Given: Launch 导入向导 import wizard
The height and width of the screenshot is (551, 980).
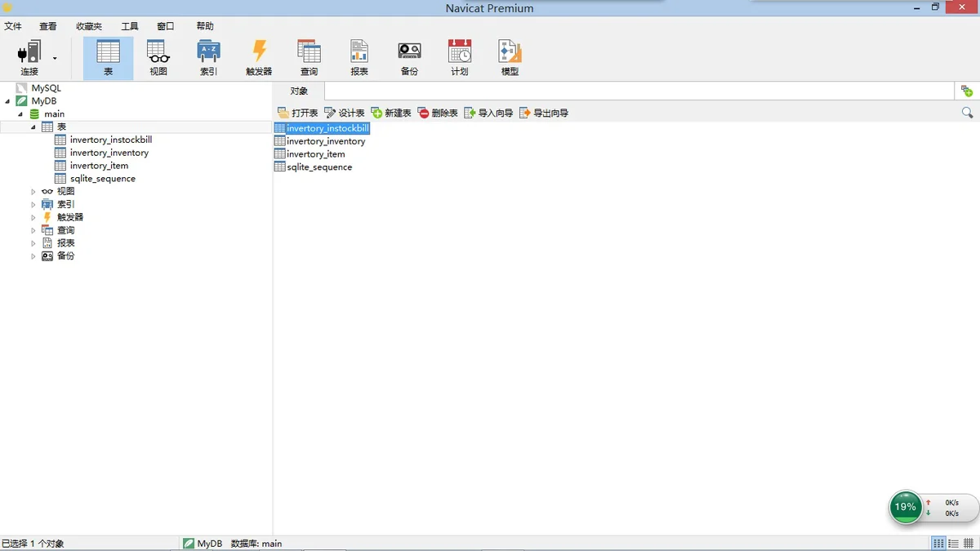Looking at the screenshot, I should [488, 113].
